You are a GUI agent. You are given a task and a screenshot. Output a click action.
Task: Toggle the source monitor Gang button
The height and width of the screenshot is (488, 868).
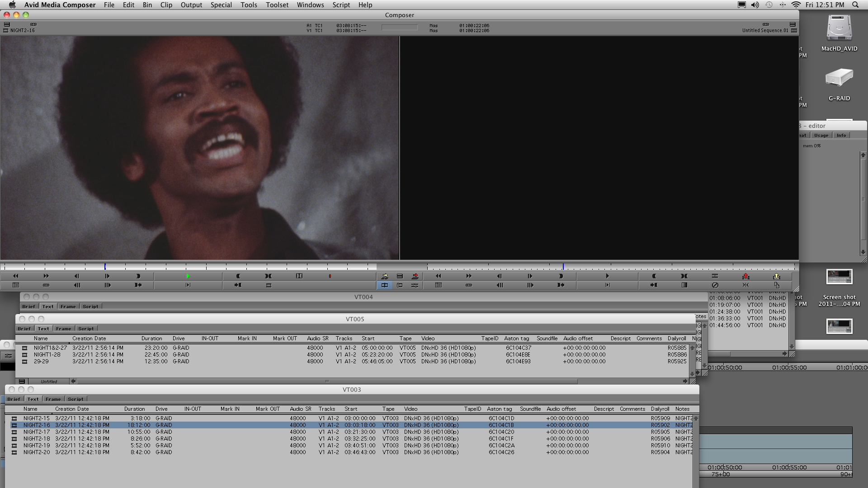tap(46, 285)
